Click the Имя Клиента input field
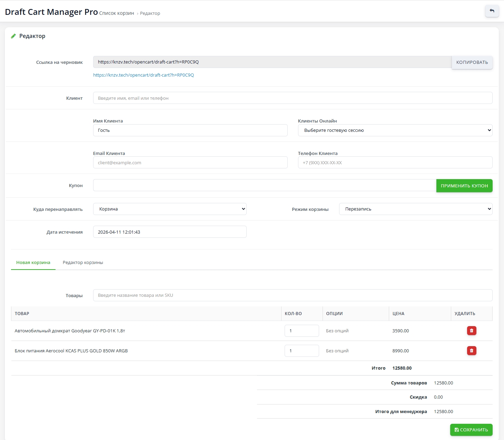Image resolution: width=504 pixels, height=440 pixels. [190, 130]
